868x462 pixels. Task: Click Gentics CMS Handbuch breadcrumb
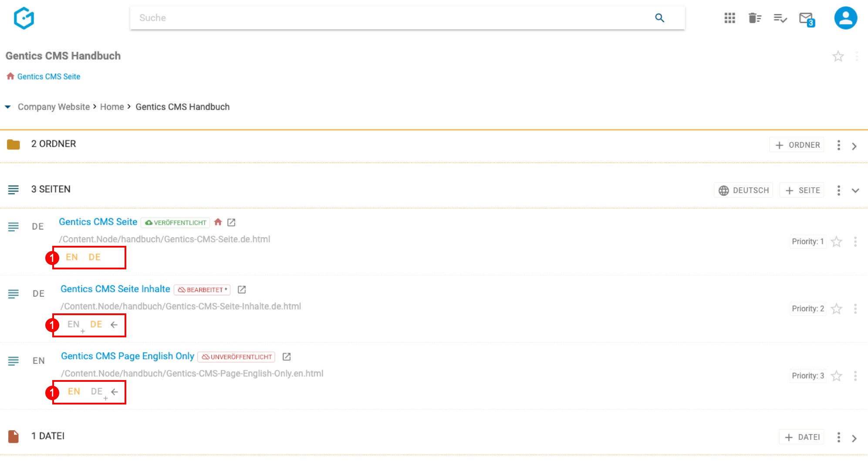click(x=182, y=107)
